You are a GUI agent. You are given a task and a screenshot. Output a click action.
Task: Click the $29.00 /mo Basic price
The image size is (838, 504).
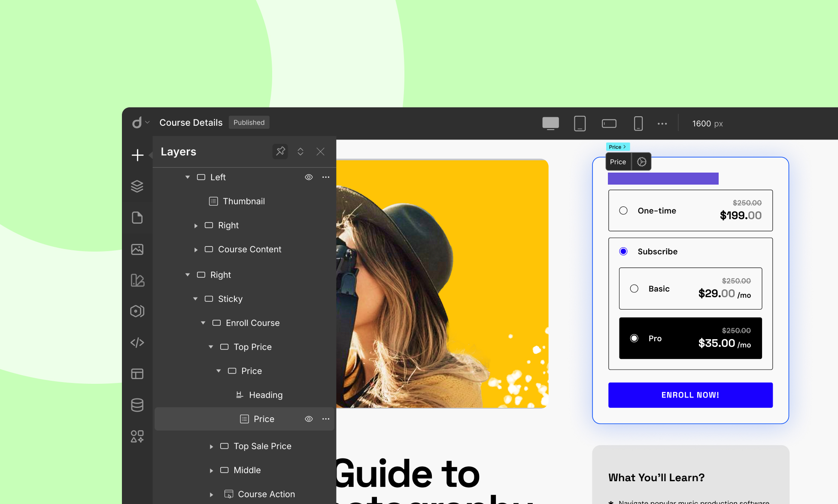tap(725, 294)
